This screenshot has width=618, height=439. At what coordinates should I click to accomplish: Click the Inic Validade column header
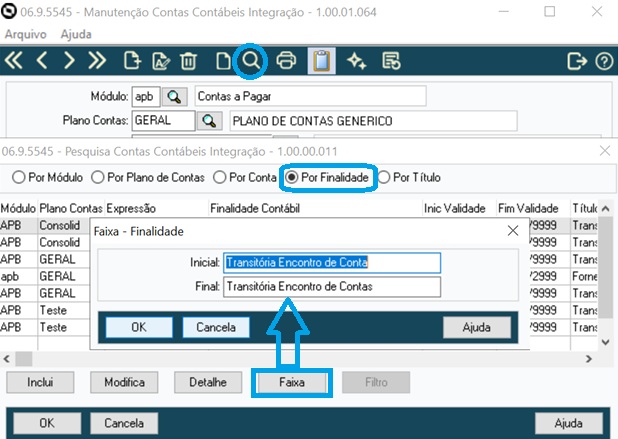[459, 208]
